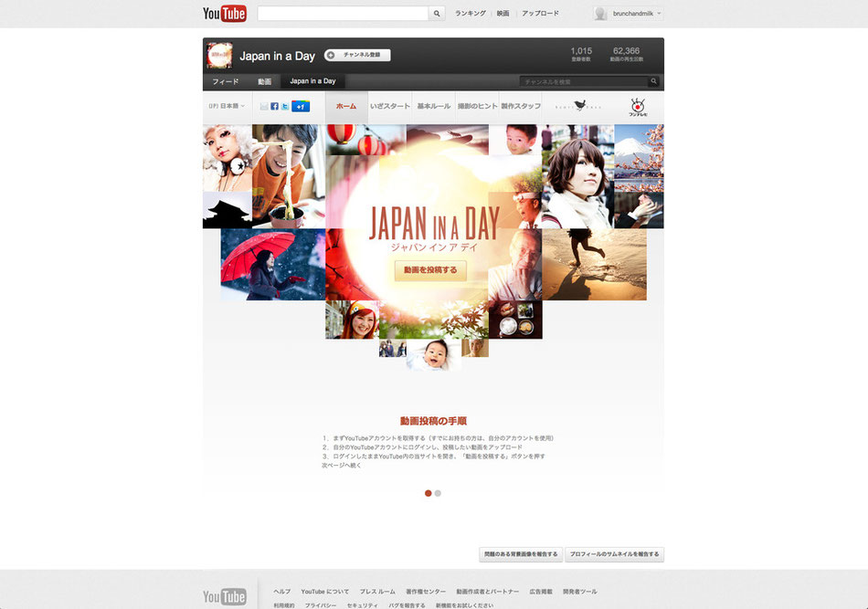The height and width of the screenshot is (609, 868).
Task: Click the Scott Free bird logo
Action: [578, 106]
